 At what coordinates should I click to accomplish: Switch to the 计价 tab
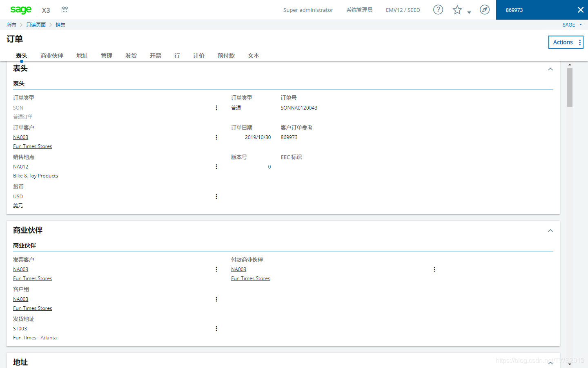(x=199, y=56)
